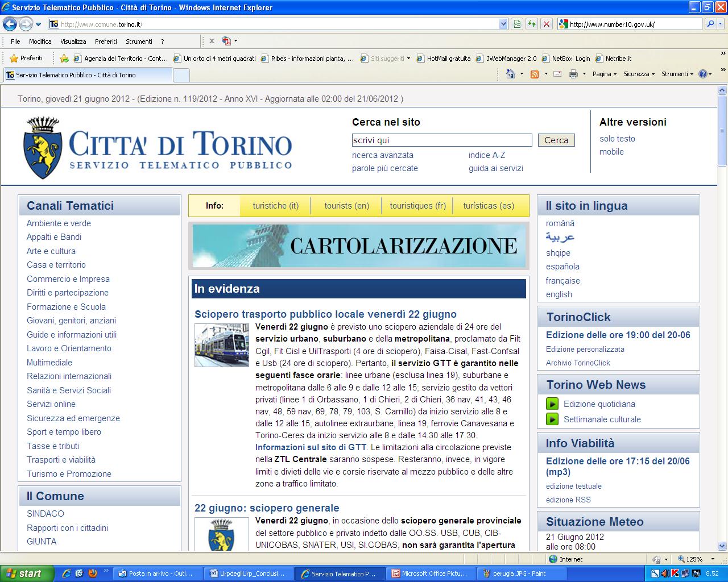Open the Modifica menu
Screen dimensions: 728x582
point(40,41)
